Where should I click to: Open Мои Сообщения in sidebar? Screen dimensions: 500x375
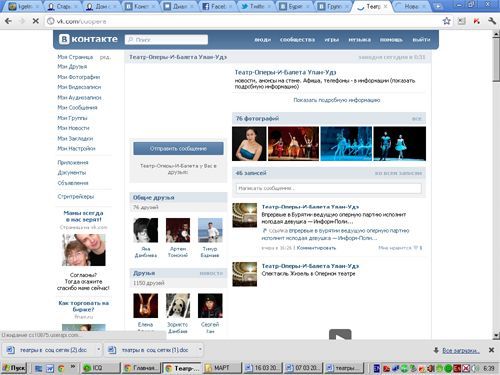pyautogui.click(x=77, y=107)
